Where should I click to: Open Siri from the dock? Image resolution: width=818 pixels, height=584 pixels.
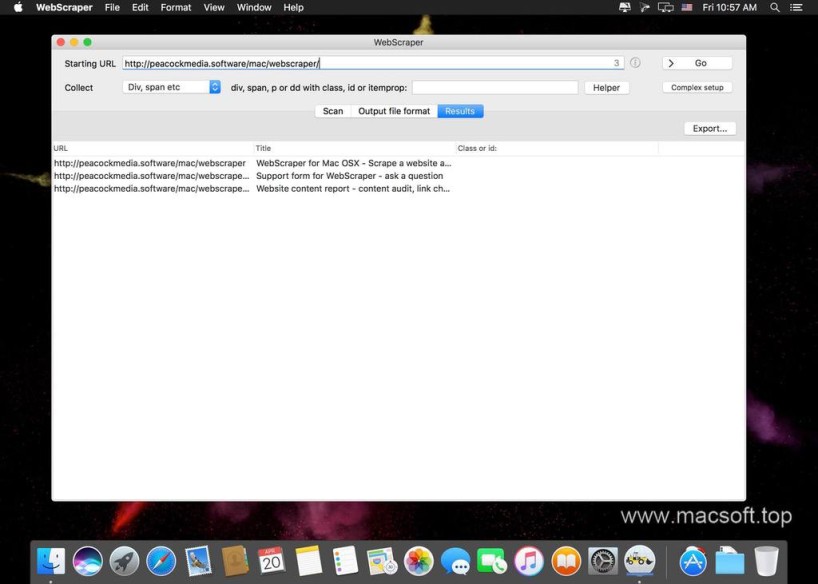click(x=88, y=561)
